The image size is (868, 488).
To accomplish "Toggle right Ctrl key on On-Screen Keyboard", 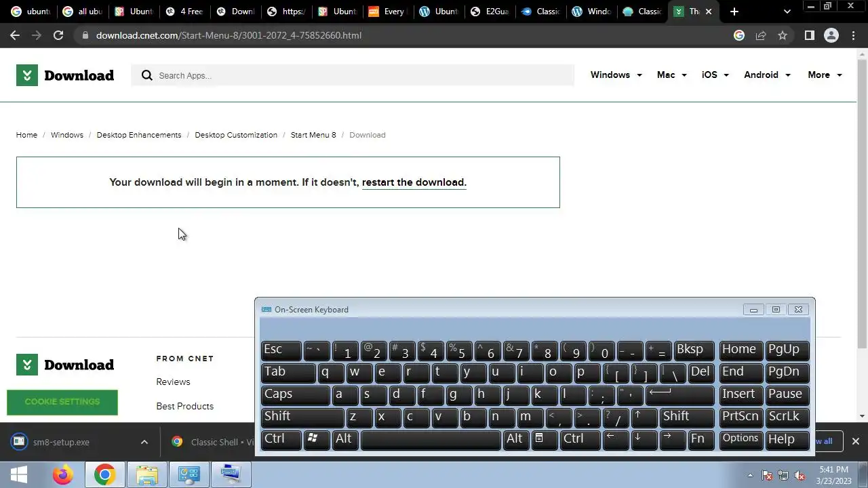I will [x=580, y=439].
